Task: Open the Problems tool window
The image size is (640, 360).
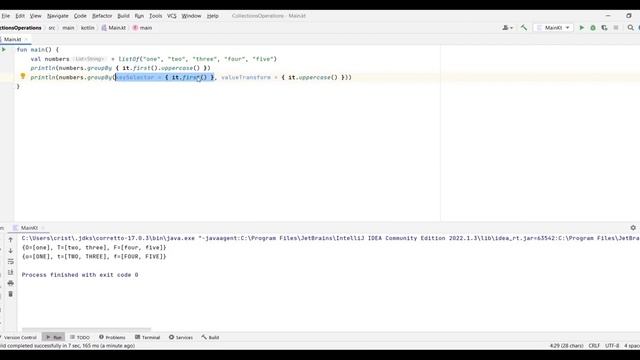Action: coord(112,338)
